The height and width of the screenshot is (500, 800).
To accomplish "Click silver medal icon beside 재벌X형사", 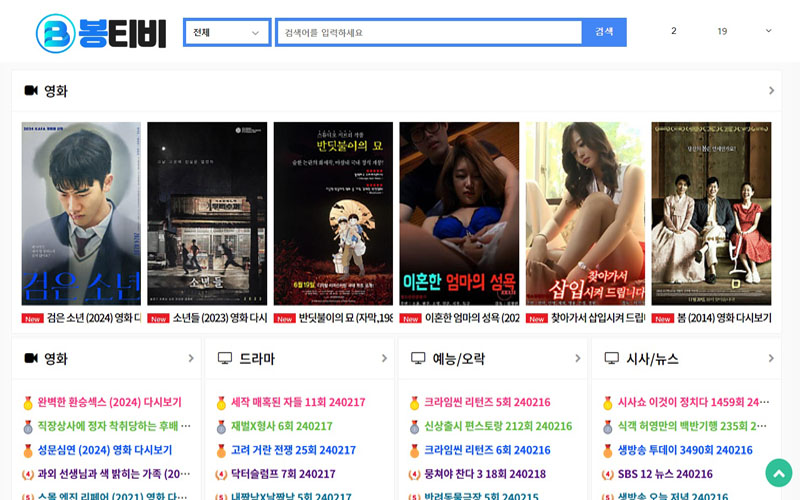I will 221,427.
